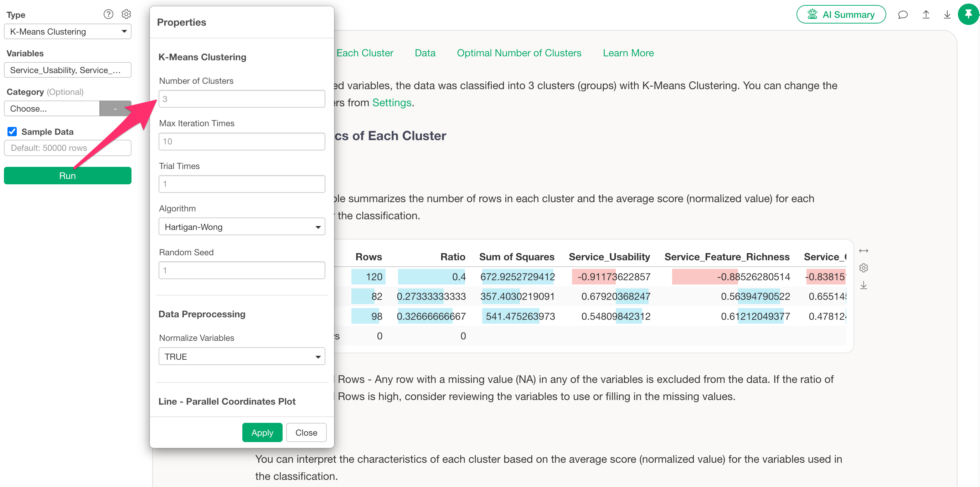Open the analytics settings gear icon
Image resolution: width=980 pixels, height=487 pixels.
click(x=126, y=15)
